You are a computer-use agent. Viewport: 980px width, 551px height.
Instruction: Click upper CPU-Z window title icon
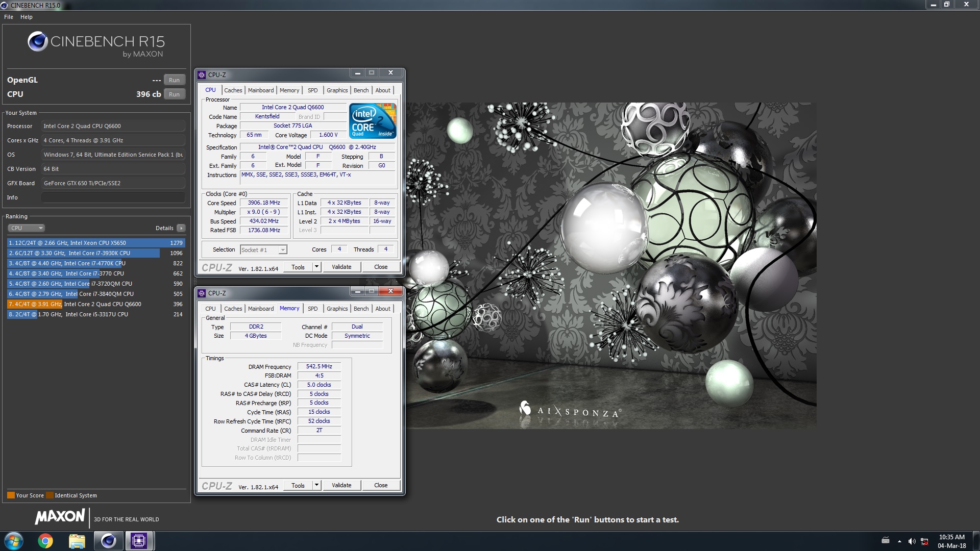pyautogui.click(x=202, y=74)
